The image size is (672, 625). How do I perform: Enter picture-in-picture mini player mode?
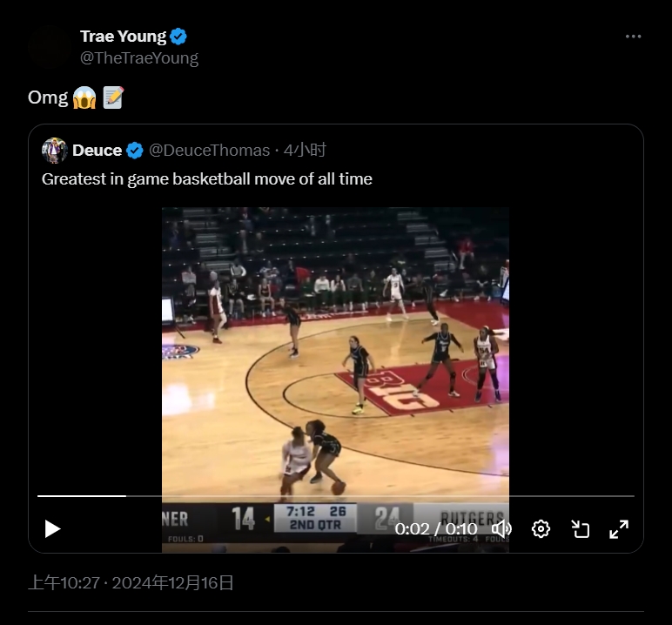[581, 528]
